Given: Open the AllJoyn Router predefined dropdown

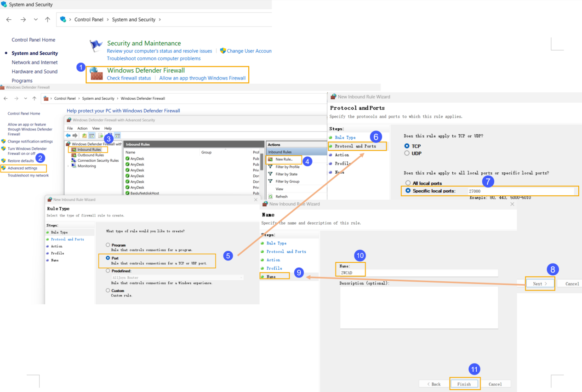Looking at the screenshot, I should click(x=177, y=278).
